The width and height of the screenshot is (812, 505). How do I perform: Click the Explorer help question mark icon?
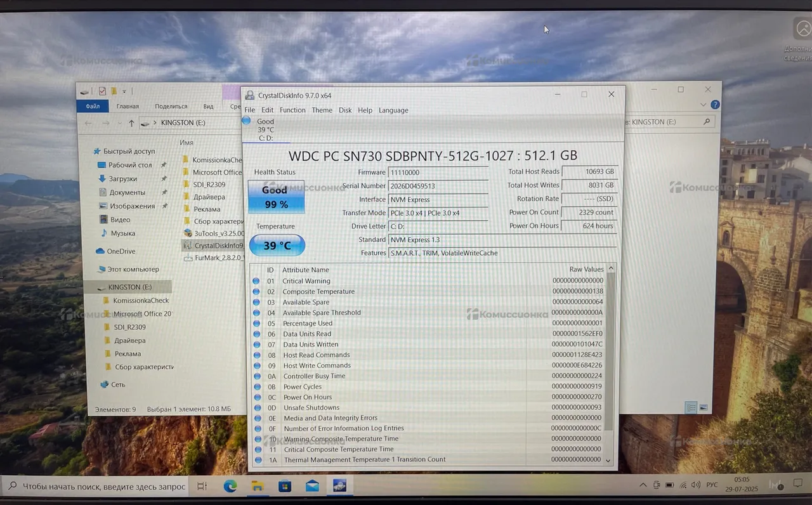pos(715,105)
